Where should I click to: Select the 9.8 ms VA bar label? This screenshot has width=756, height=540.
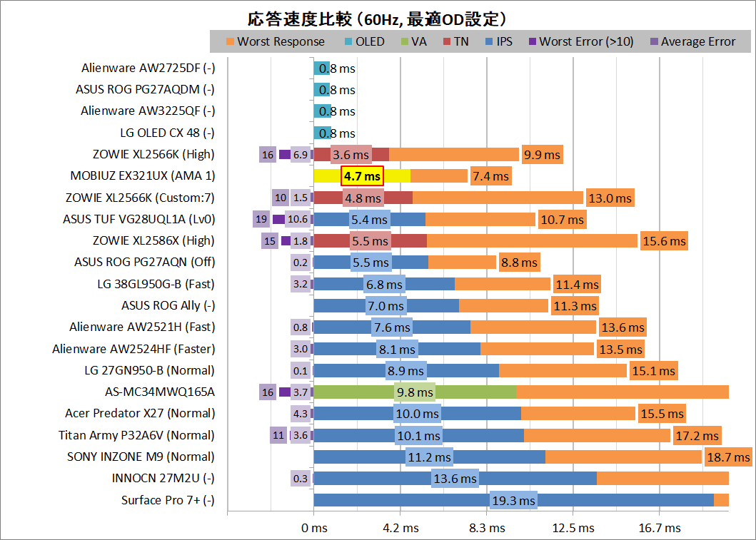[415, 392]
